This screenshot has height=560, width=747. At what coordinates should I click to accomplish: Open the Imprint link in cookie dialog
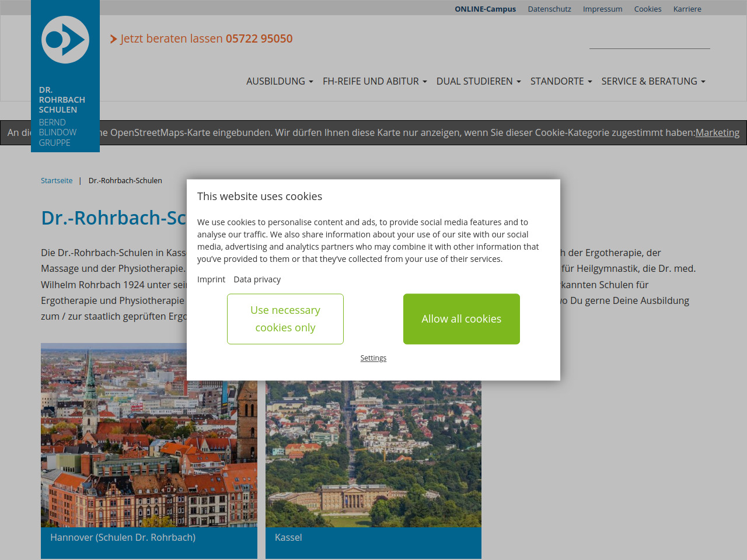click(211, 279)
